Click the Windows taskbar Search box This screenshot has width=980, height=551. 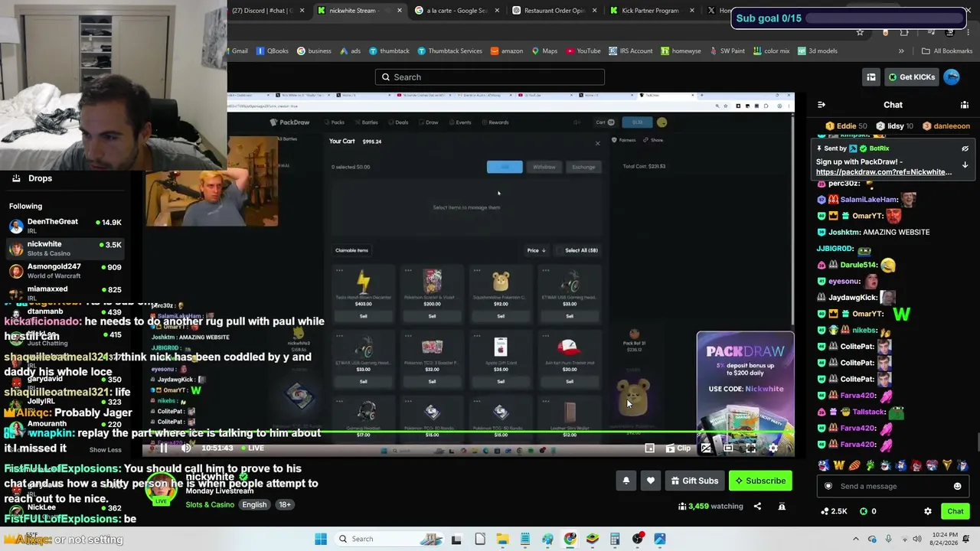(x=387, y=539)
